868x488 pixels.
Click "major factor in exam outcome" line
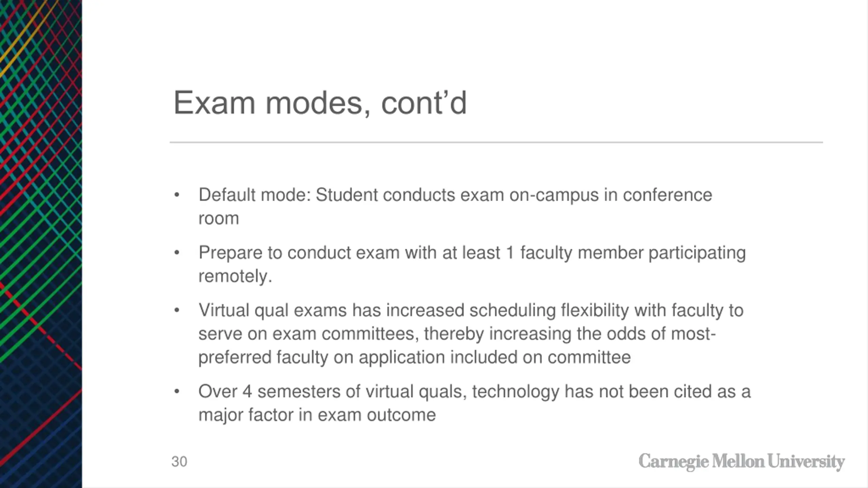pos(317,415)
